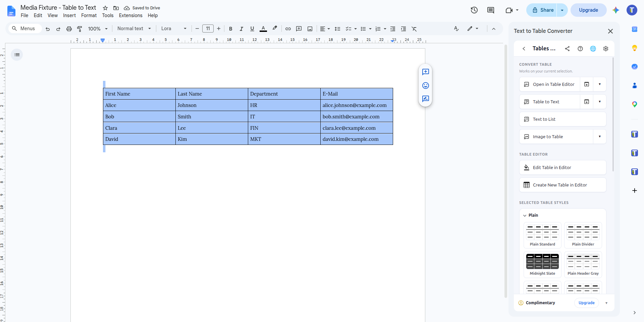The height and width of the screenshot is (322, 644).
Task: Open the document outline icon
Action: click(x=17, y=55)
